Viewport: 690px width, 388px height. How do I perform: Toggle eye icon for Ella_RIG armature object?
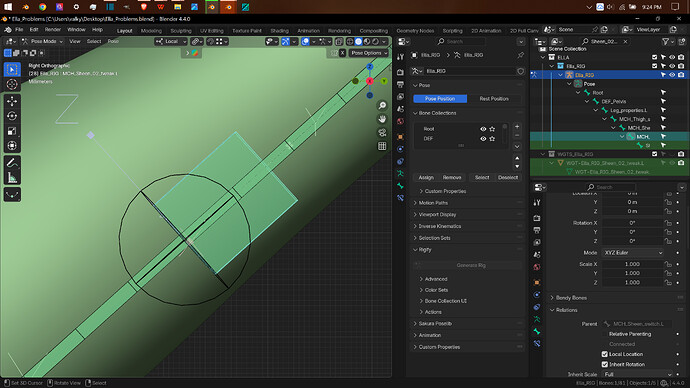672,75
